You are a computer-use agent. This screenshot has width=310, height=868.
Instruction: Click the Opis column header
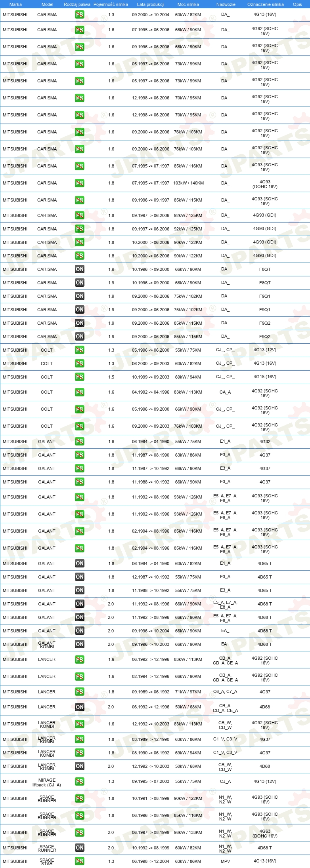[297, 4]
